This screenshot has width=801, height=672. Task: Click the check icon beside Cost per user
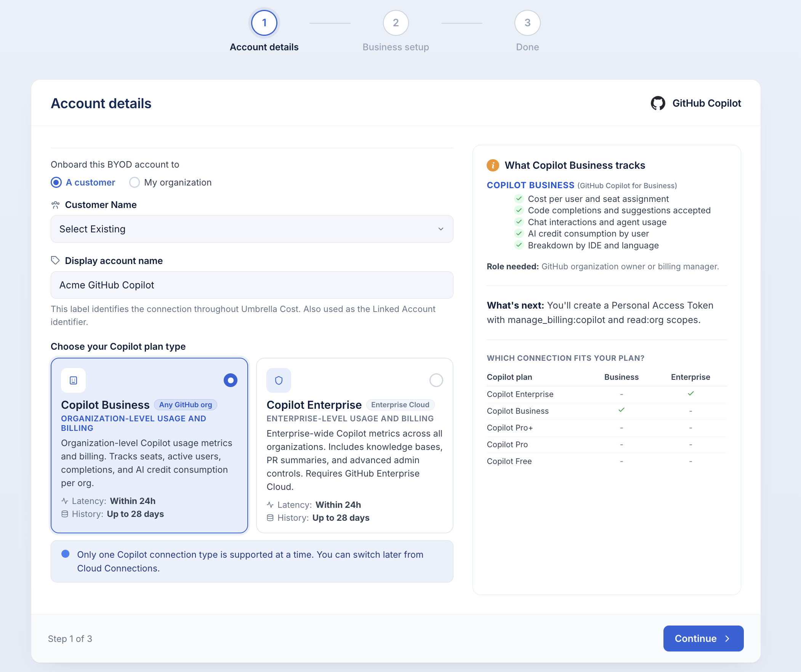coord(519,199)
